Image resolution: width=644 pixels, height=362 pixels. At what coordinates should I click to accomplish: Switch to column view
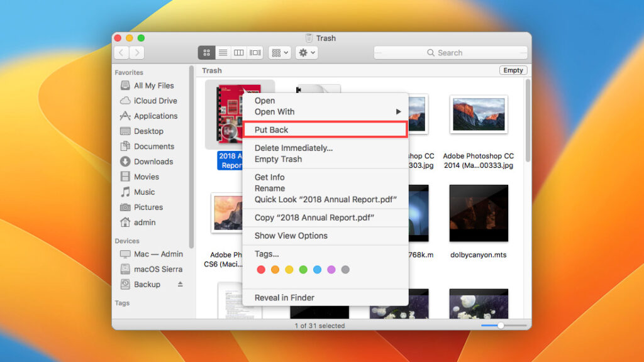238,52
